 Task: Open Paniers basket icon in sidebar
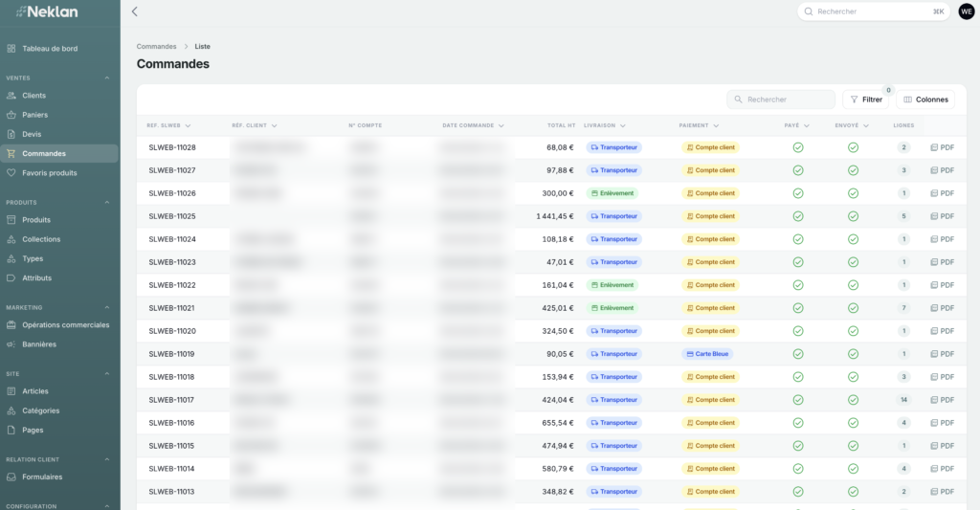click(x=11, y=115)
